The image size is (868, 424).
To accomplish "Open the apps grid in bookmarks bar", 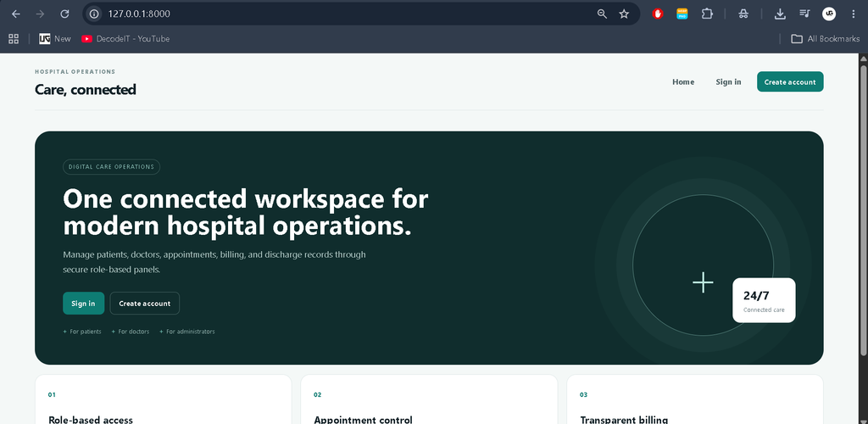I will 14,39.
